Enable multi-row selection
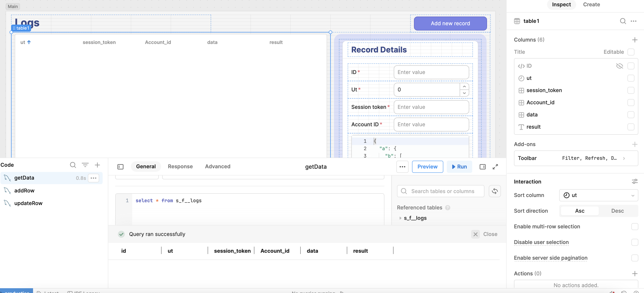The height and width of the screenshot is (293, 644). point(634,226)
